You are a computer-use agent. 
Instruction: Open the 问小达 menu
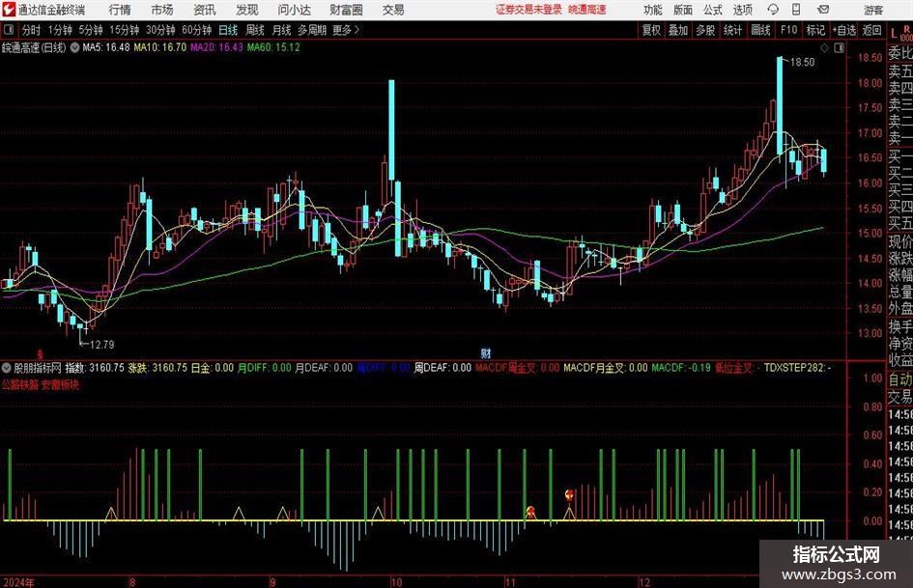coord(294,10)
